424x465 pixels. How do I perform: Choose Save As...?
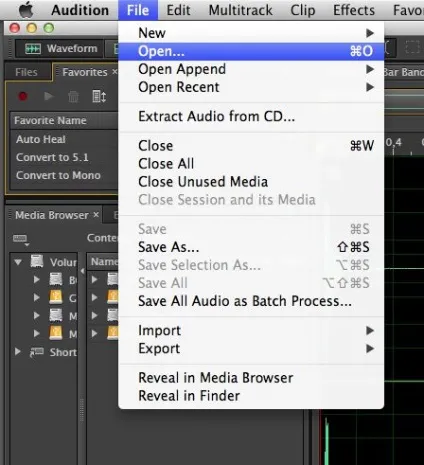pos(251,247)
